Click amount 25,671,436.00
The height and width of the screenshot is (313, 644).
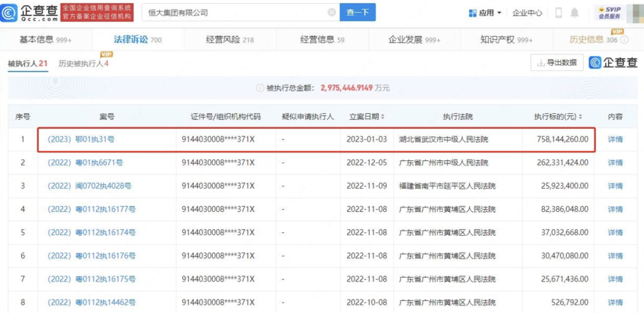tap(565, 280)
